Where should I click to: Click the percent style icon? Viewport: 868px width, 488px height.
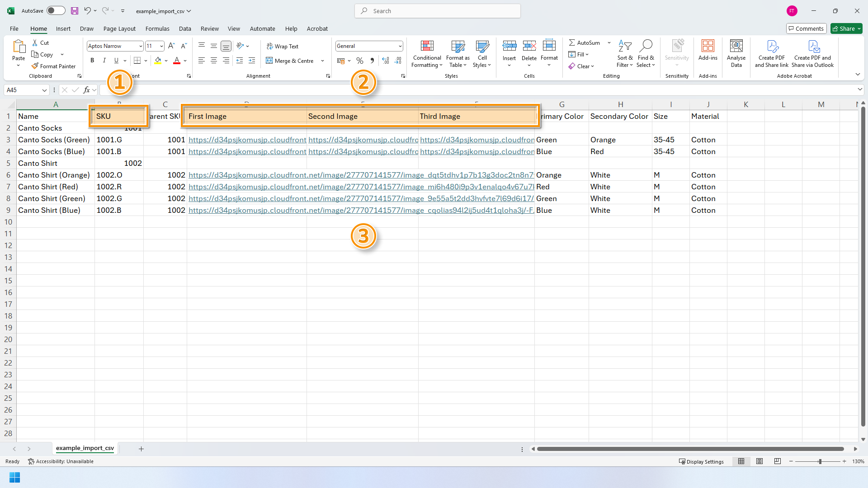(360, 61)
